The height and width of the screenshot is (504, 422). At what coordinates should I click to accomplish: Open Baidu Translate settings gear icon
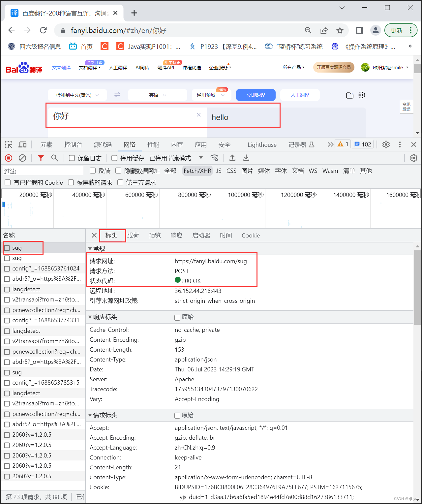click(362, 95)
